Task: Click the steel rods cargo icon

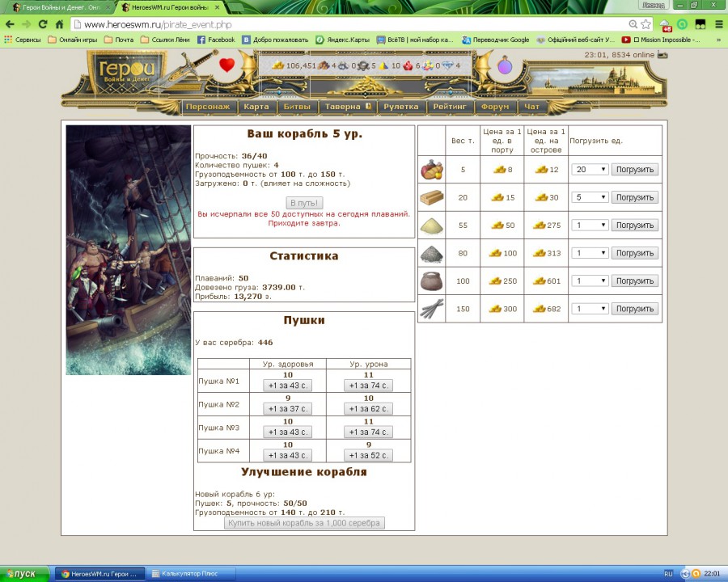Action: [x=432, y=308]
